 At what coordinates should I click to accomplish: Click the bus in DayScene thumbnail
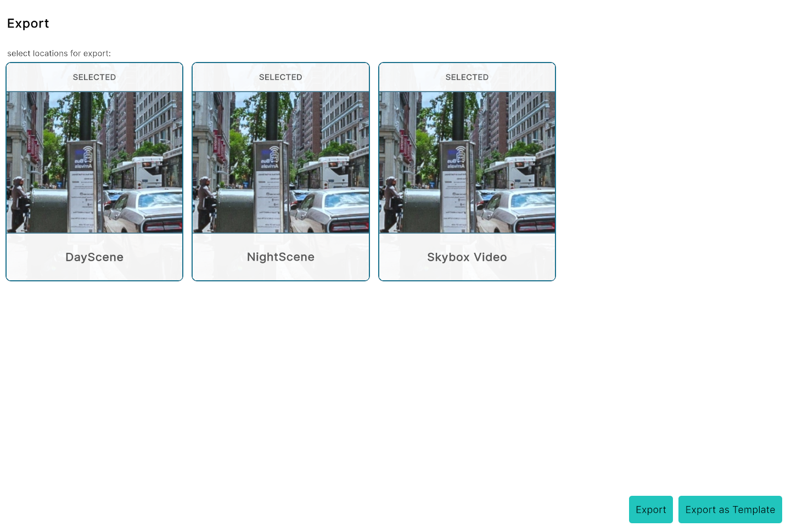[145, 172]
